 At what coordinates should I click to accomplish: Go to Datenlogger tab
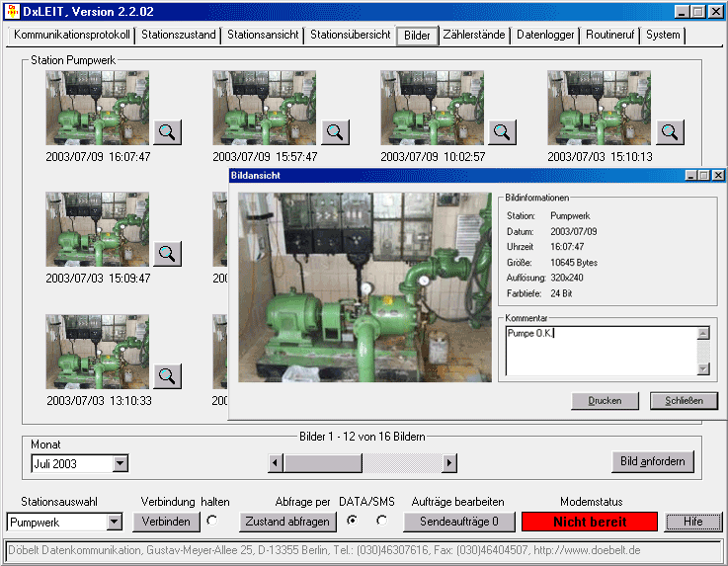pos(545,35)
